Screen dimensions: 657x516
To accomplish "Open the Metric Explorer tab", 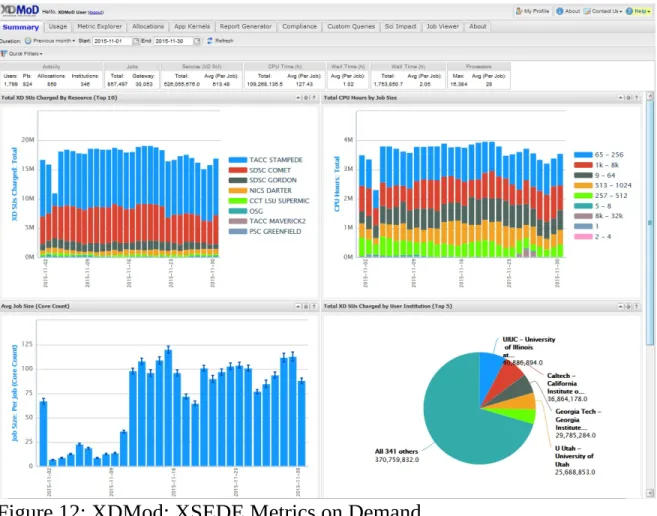I will (x=99, y=26).
